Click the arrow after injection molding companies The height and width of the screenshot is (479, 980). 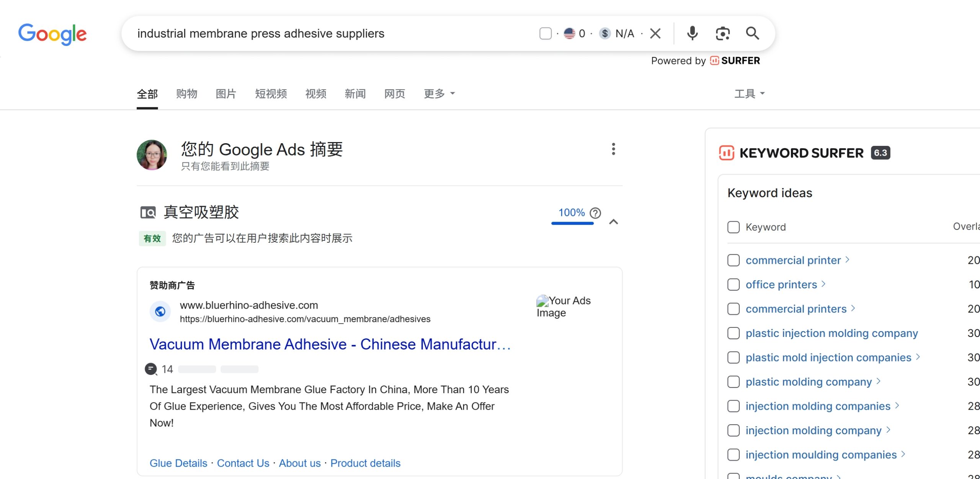[897, 405]
